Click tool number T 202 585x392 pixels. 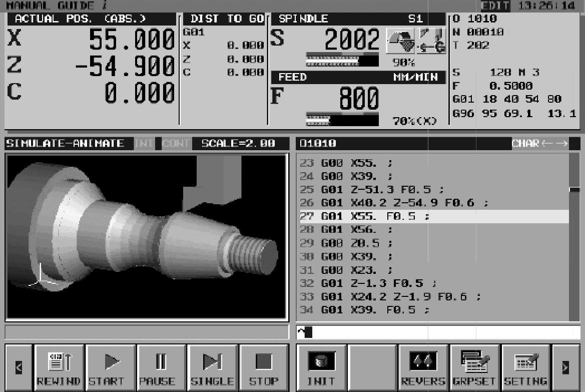[471, 46]
